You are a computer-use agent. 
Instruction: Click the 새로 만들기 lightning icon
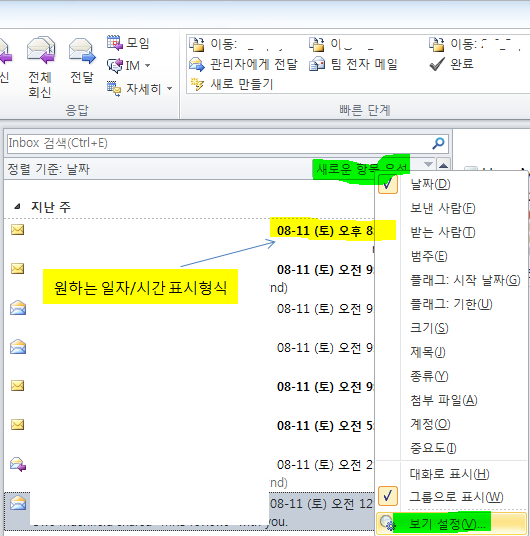click(x=197, y=84)
